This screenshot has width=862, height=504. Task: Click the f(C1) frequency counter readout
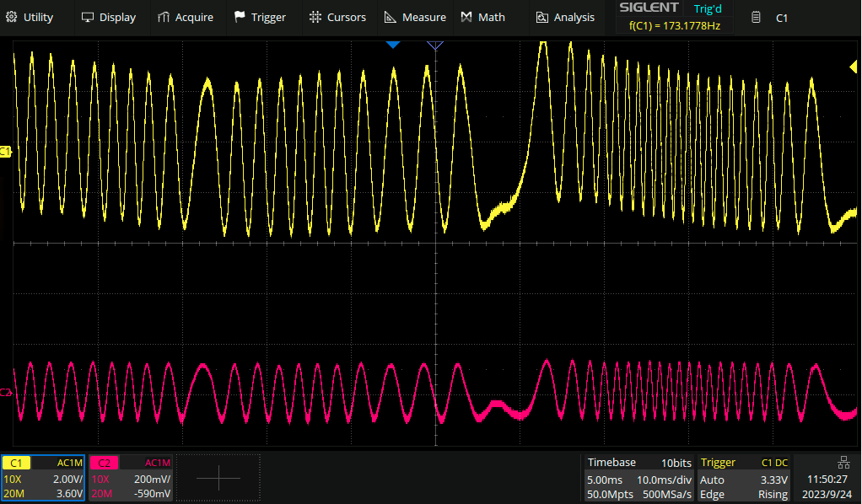pos(675,25)
